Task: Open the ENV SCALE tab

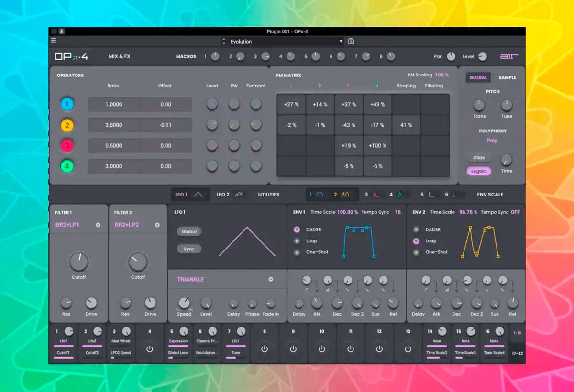Action: pos(490,195)
